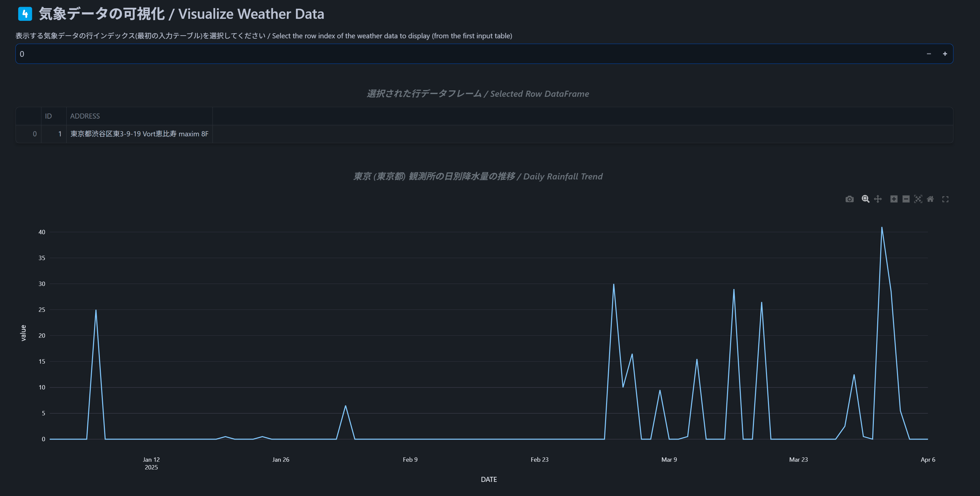Click the Visualize Weather Data page title
This screenshot has height=496, width=980.
(x=181, y=14)
